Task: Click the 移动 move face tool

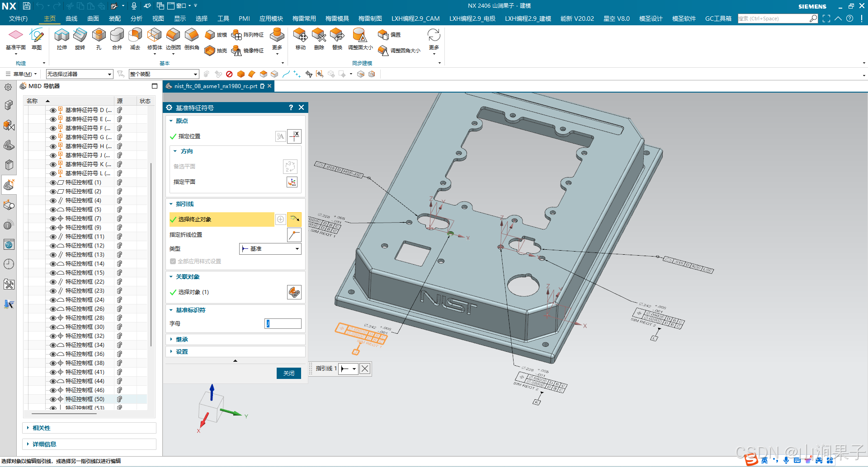Action: pos(300,39)
